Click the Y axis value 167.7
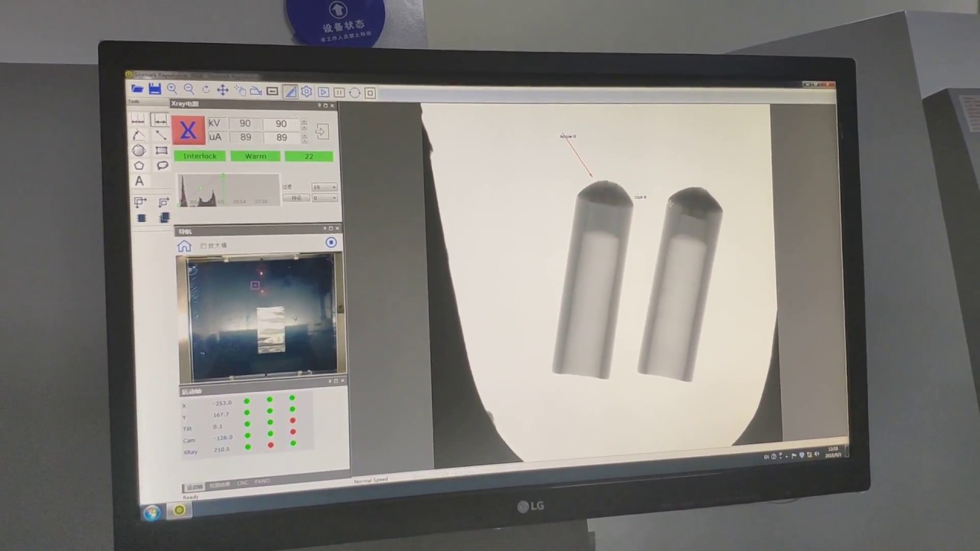Viewport: 980px width, 551px height. 222,416
